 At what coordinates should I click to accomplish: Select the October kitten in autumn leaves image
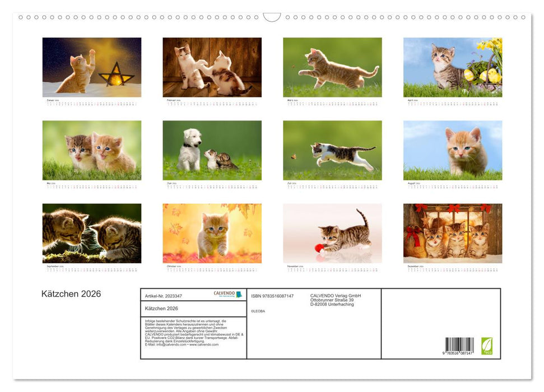point(212,233)
